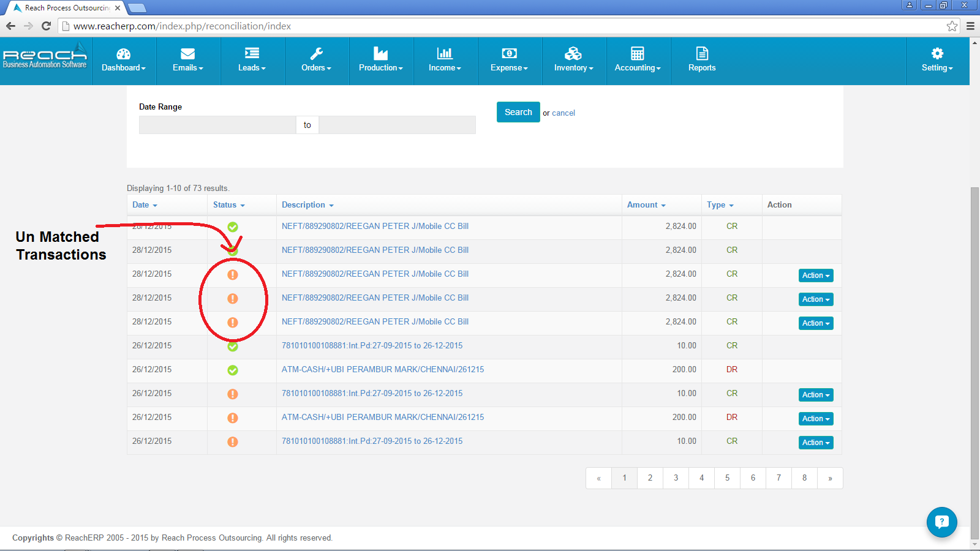Open a new browser tab
This screenshot has height=551, width=980.
137,8
